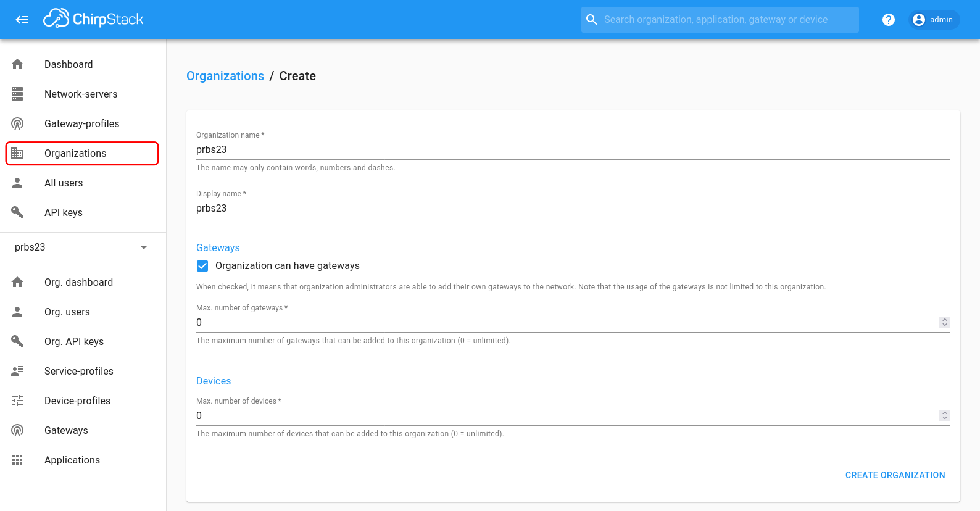Click the Dashboard home icon
This screenshot has height=511, width=980.
[17, 64]
